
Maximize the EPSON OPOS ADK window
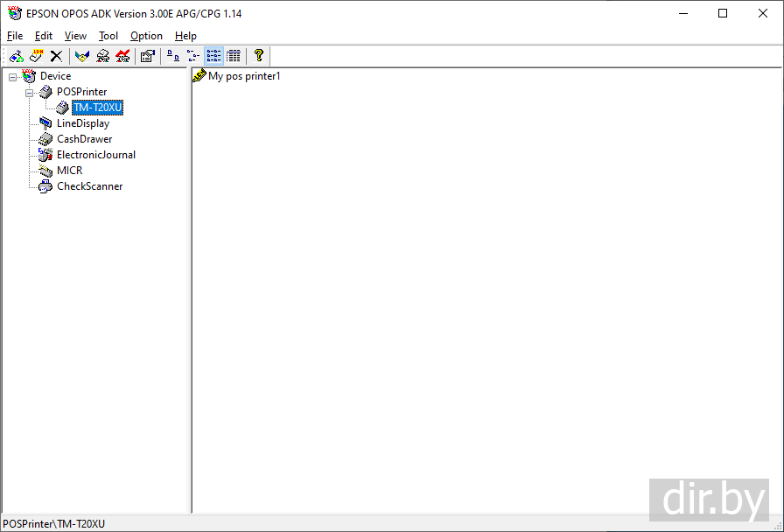723,13
